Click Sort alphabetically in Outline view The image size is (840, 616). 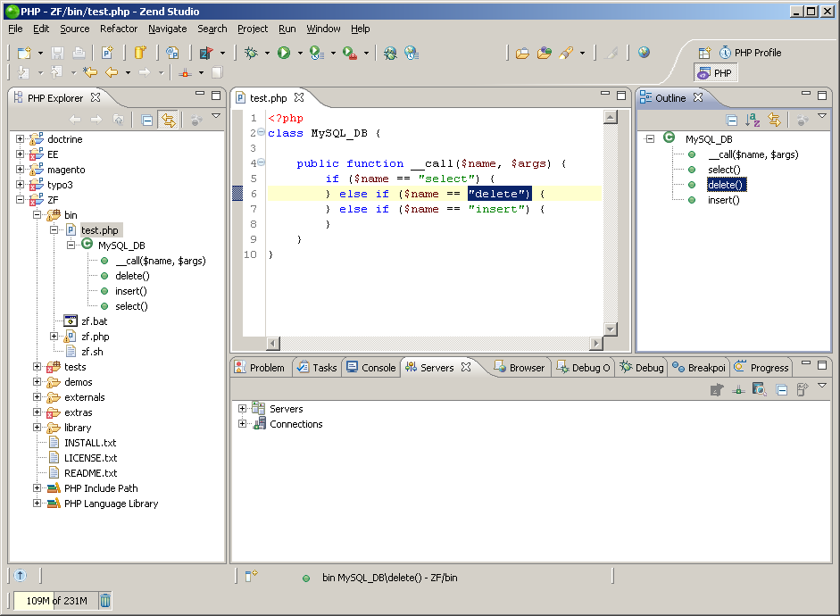point(753,120)
